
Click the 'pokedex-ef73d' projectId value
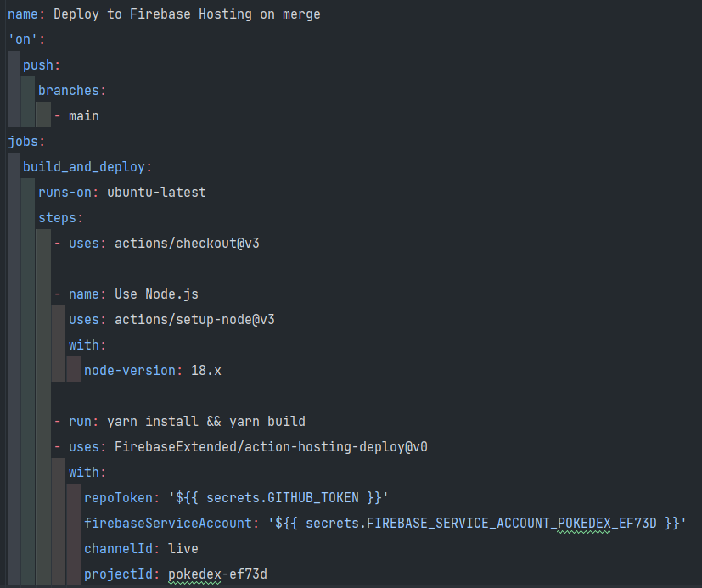coord(217,574)
